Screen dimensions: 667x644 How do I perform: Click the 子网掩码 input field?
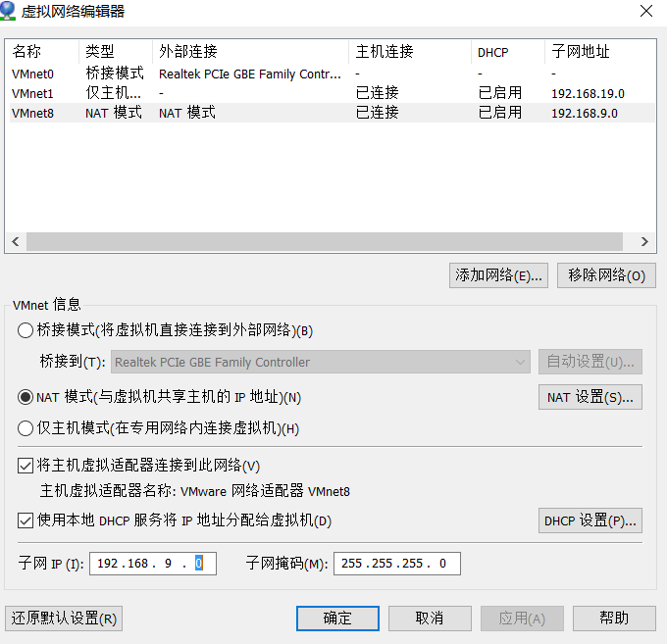(397, 564)
